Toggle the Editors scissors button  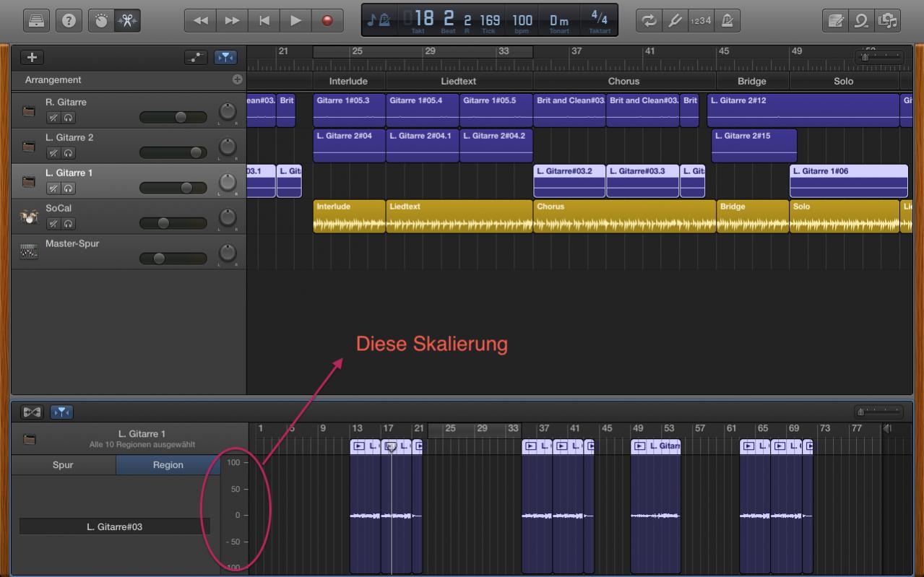(x=128, y=21)
